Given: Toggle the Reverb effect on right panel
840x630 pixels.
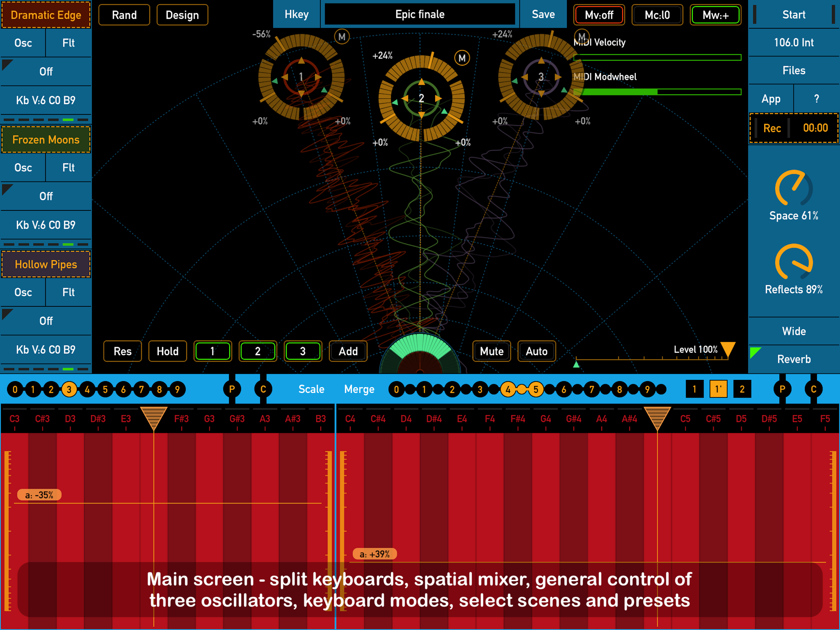Looking at the screenshot, I should click(x=794, y=359).
